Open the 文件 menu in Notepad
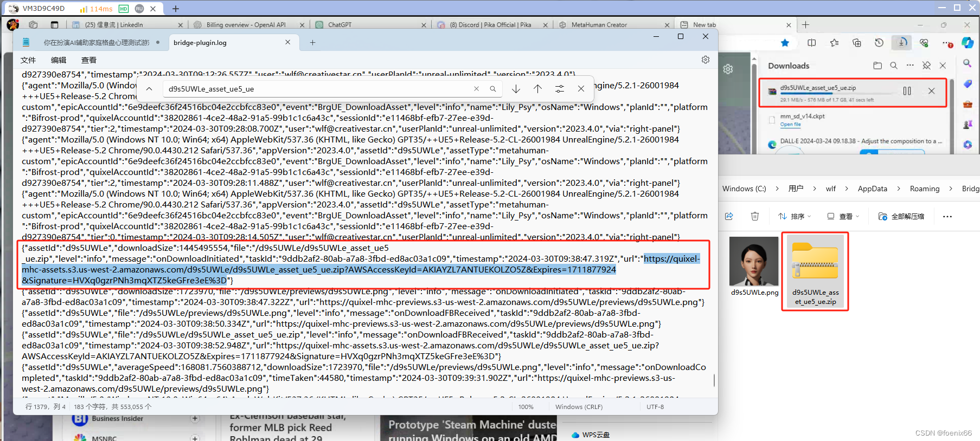 (x=28, y=60)
